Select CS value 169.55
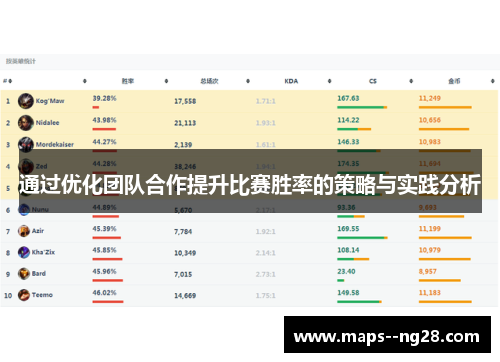 (x=348, y=229)
